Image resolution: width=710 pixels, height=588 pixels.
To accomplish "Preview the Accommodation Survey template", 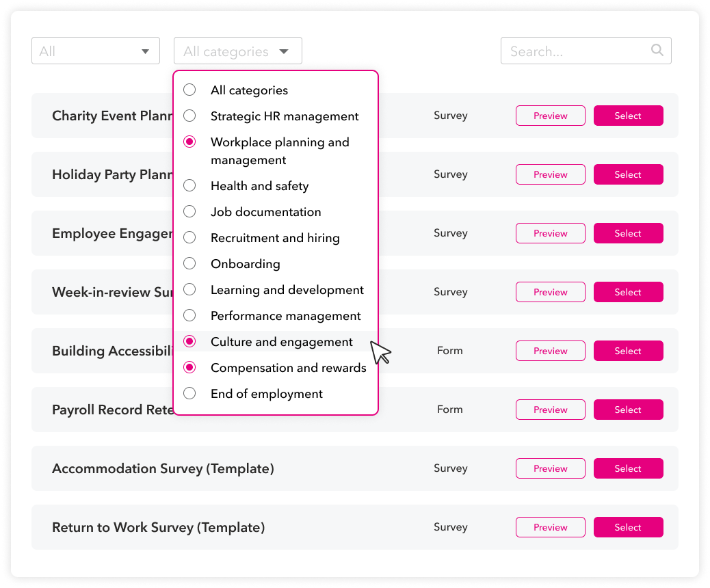I will click(550, 468).
